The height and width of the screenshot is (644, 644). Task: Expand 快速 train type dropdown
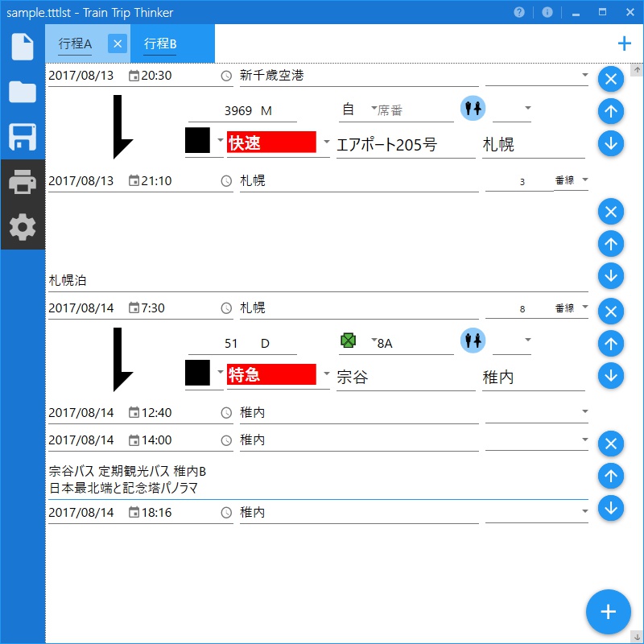click(327, 142)
